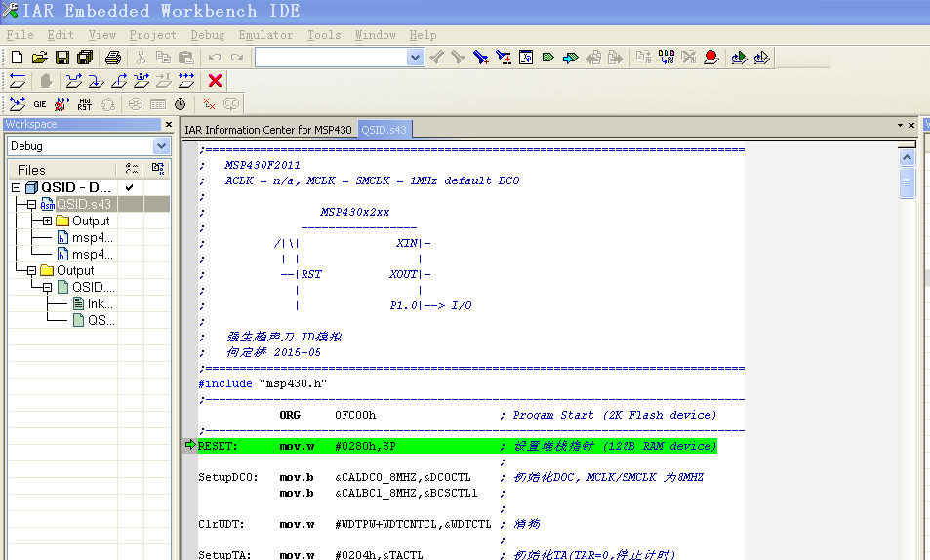Toggle the QSID project checkmark column
This screenshot has width=930, height=560.
[129, 187]
